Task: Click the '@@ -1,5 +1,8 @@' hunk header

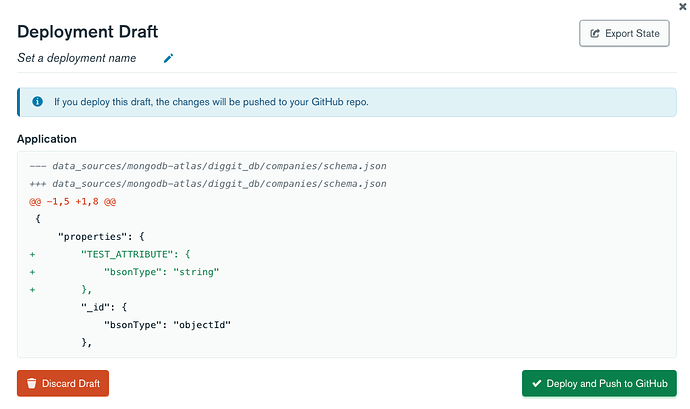Action: 73,201
